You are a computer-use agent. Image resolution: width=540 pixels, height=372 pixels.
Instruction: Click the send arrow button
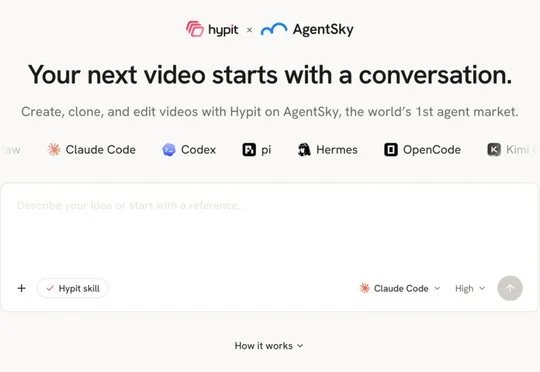[x=510, y=288]
